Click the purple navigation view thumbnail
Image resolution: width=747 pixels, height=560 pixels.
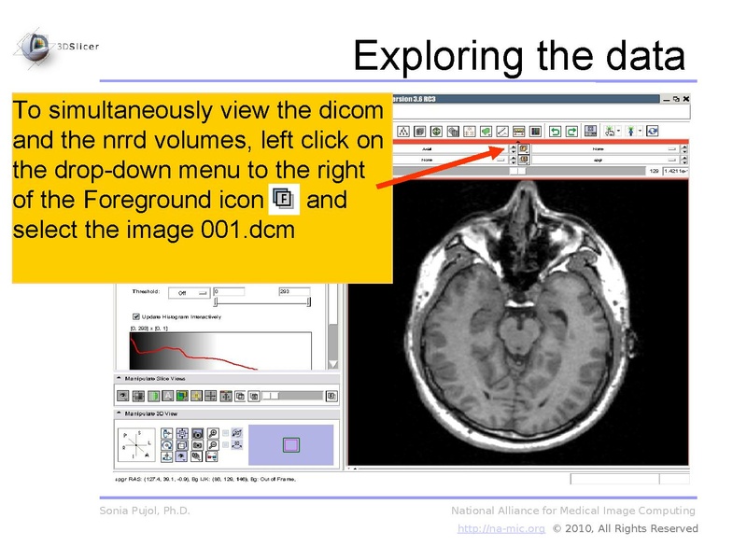pyautogui.click(x=292, y=443)
